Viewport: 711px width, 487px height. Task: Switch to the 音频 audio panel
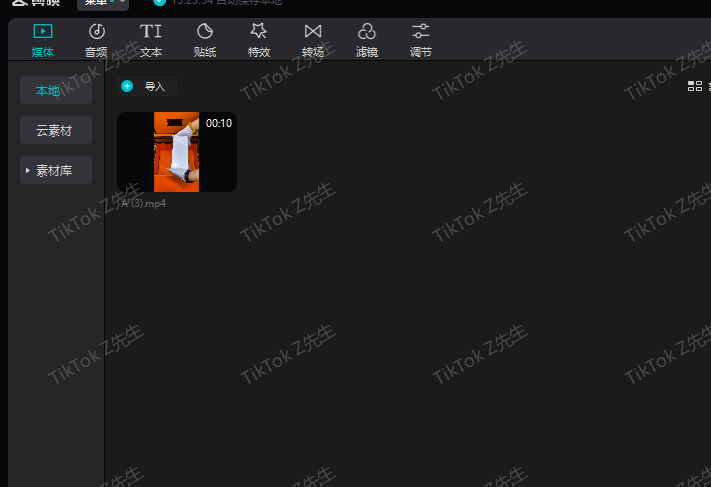tap(96, 40)
